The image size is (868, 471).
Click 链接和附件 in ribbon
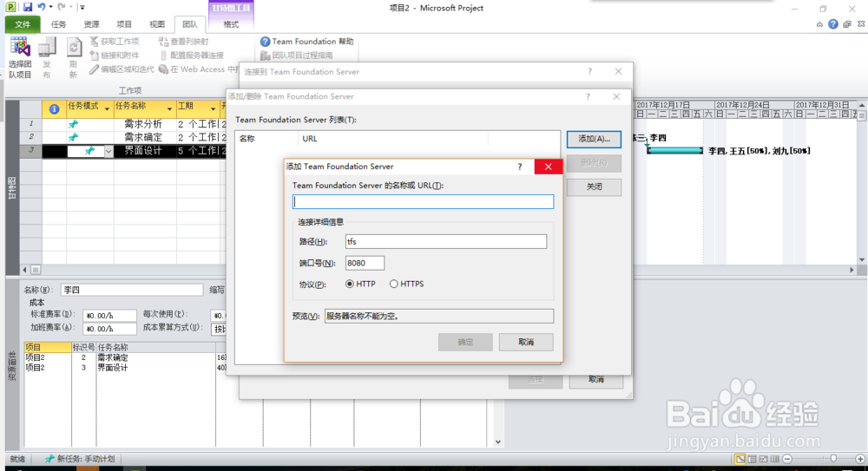pyautogui.click(x=114, y=56)
